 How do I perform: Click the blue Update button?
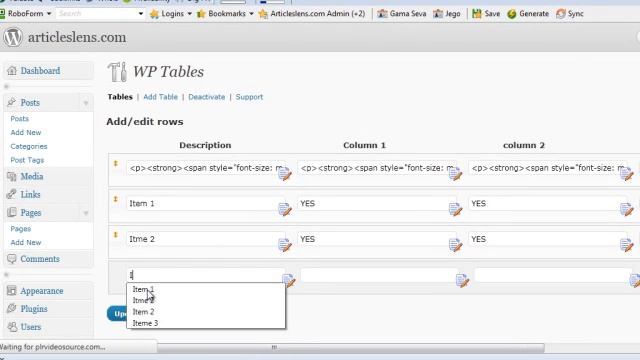pos(117,313)
